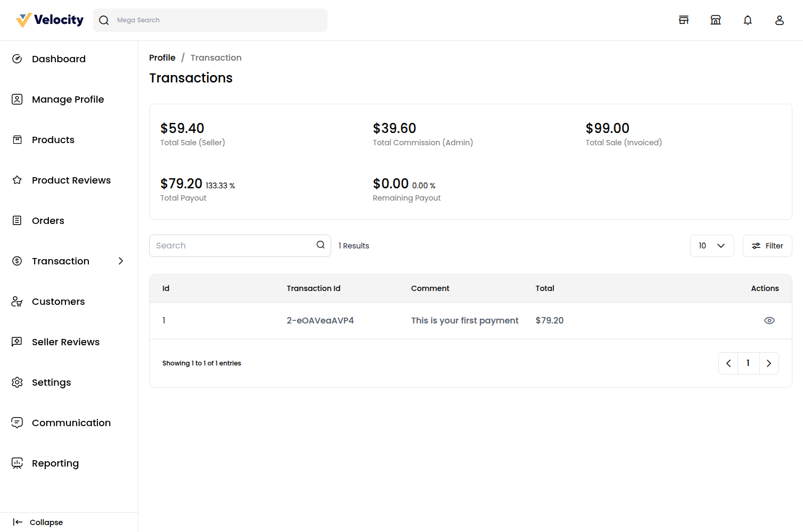Open the user account icon in the header
The width and height of the screenshot is (803, 532).
click(780, 20)
